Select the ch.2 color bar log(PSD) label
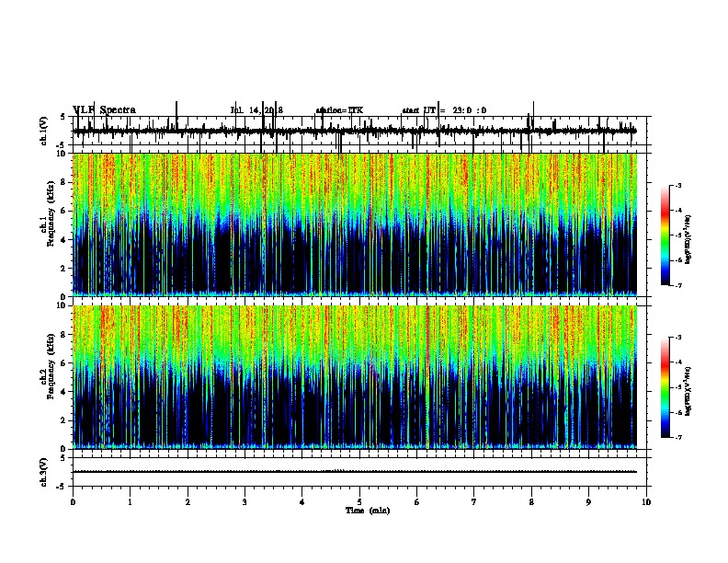The height and width of the screenshot is (563, 728). pos(688,391)
